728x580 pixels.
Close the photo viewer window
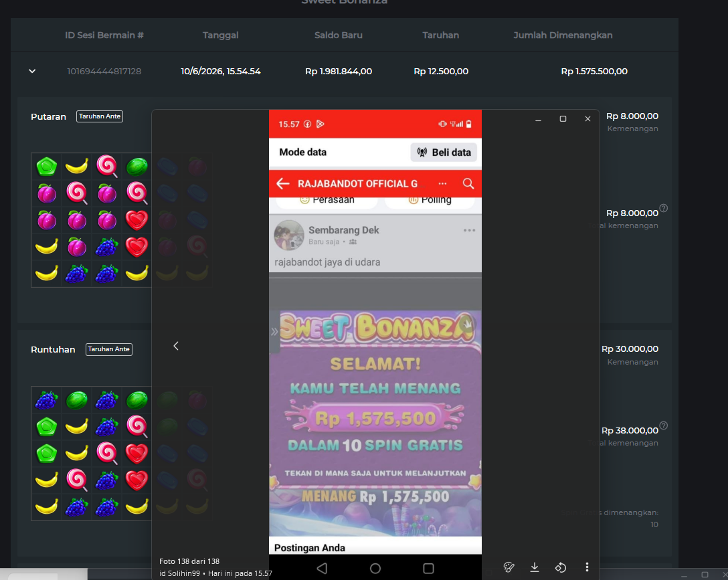coord(587,119)
